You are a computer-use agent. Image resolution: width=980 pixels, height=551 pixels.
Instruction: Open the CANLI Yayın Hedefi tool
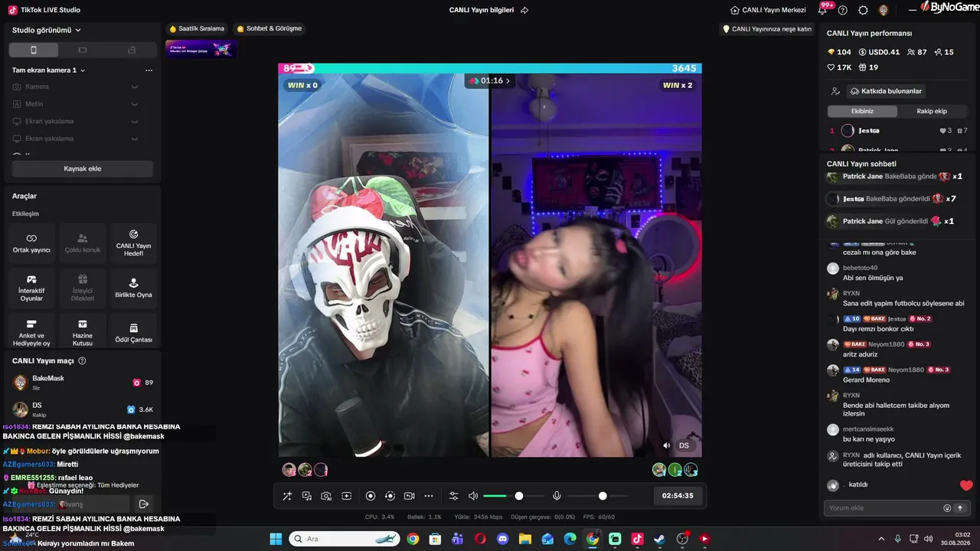pyautogui.click(x=133, y=243)
